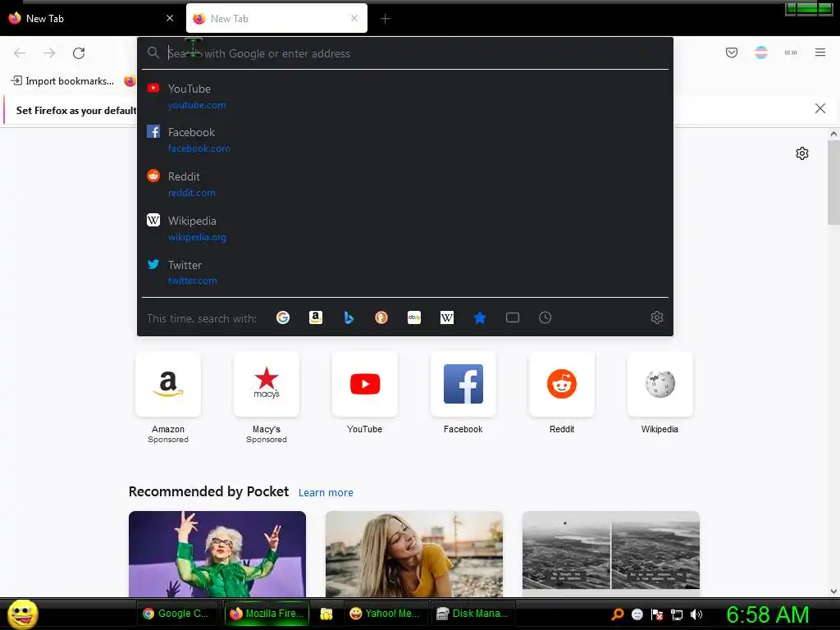Click the scrollbar down arrow
840x630 pixels.
point(833,591)
